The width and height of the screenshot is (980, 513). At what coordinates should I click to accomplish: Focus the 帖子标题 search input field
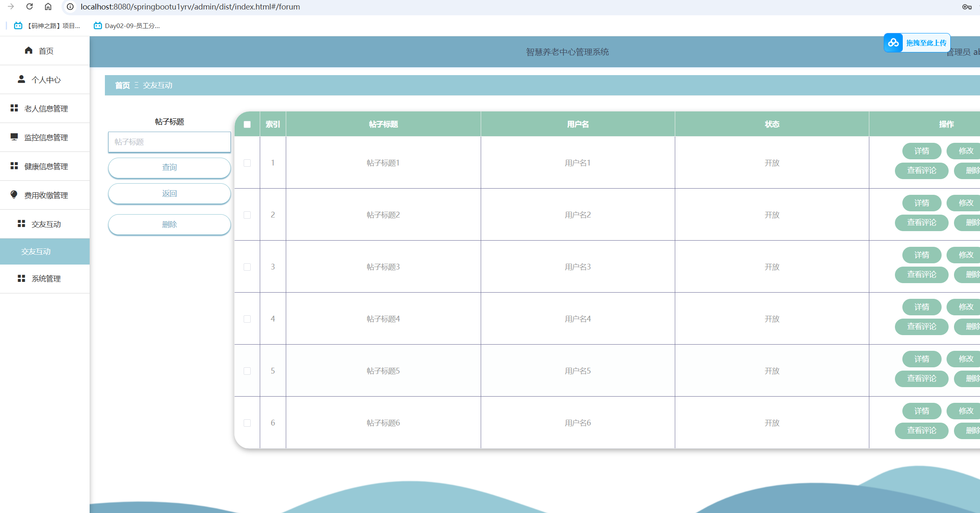point(169,142)
